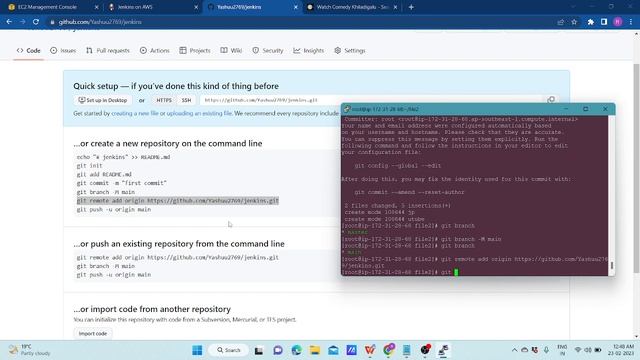Select the HTTPS clone option
Screen dimensions: 640x360
[x=164, y=100]
